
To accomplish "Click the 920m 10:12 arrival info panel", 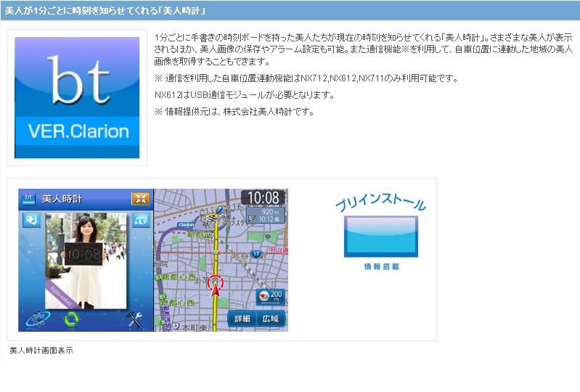I will click(266, 215).
